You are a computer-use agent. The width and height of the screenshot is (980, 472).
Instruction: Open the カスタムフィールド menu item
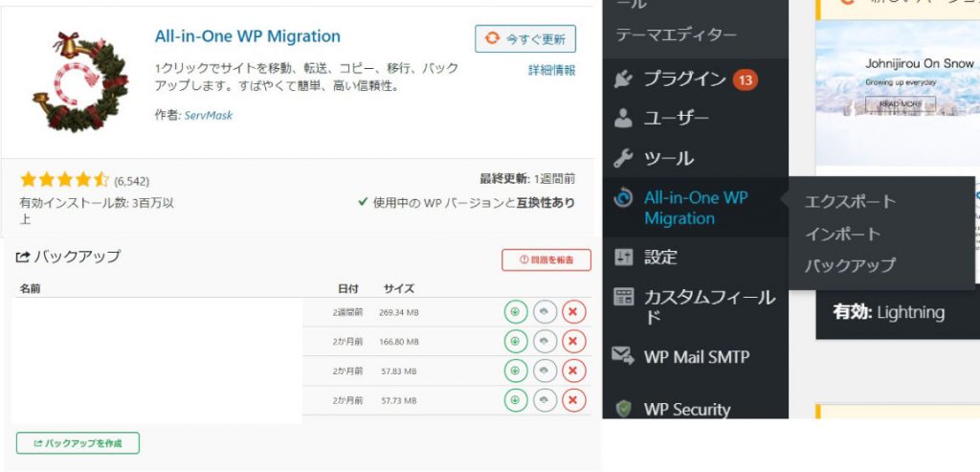point(709,307)
